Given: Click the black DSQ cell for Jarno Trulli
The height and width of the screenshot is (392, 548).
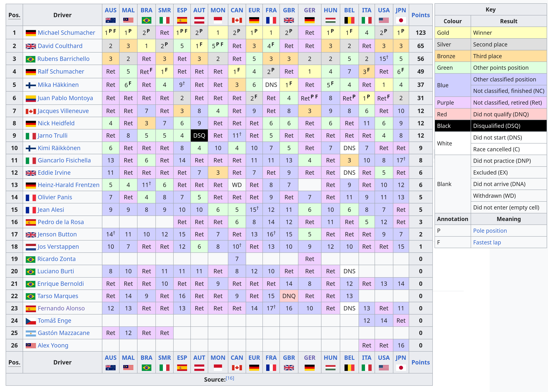Looking at the screenshot, I should (x=199, y=136).
